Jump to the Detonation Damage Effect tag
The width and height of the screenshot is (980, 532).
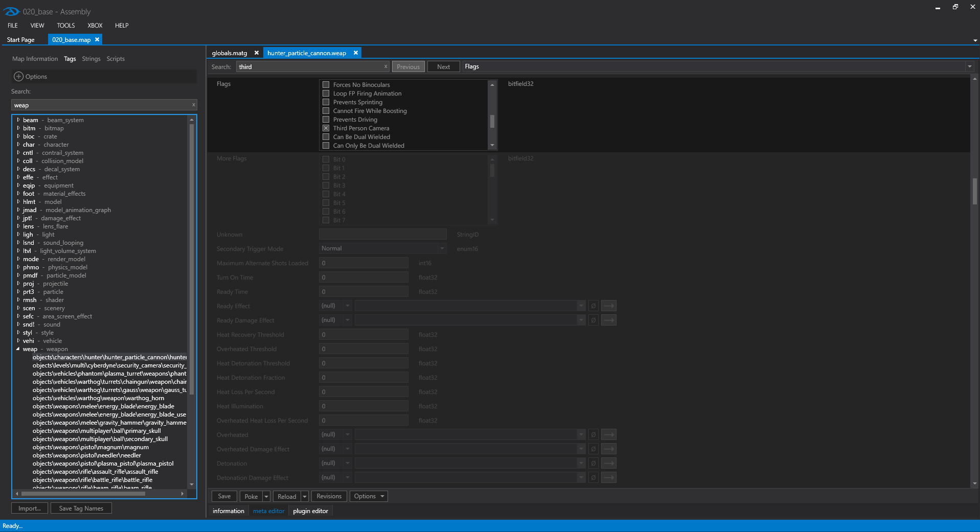pos(609,477)
